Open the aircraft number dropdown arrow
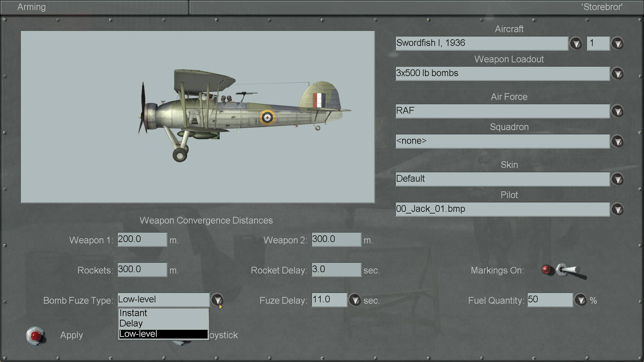This screenshot has width=644, height=362. [618, 43]
